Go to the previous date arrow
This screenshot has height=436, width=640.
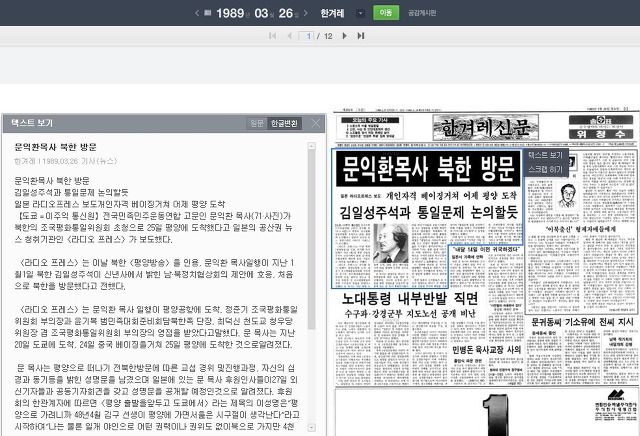pos(197,13)
